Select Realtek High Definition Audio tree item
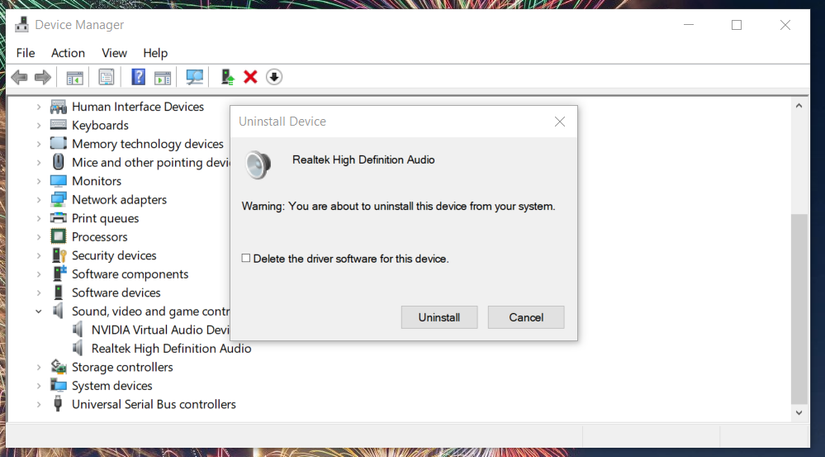The image size is (825, 457). tap(171, 349)
